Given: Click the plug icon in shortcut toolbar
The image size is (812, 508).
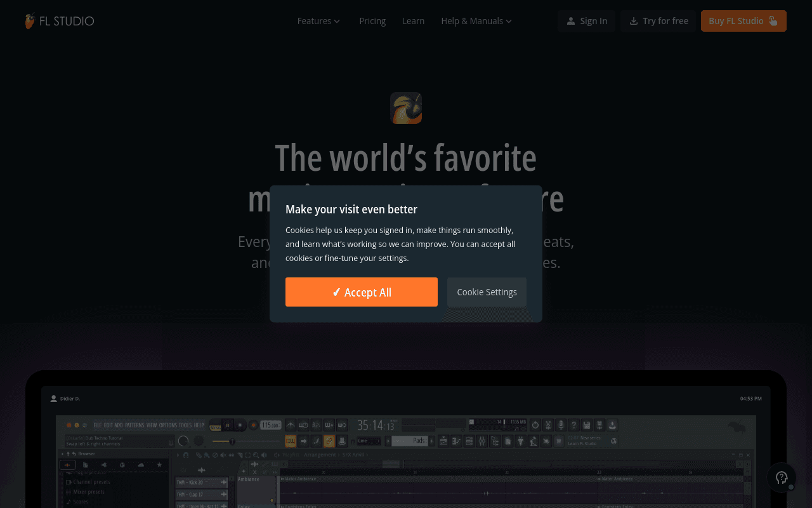Looking at the screenshot, I should point(520,441).
